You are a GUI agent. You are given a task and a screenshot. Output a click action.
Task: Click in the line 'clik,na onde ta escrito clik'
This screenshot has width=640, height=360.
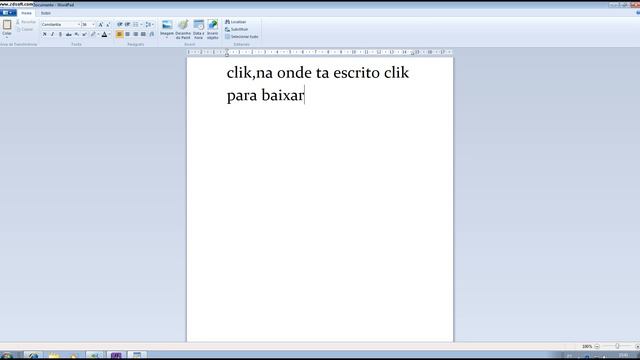click(318, 73)
